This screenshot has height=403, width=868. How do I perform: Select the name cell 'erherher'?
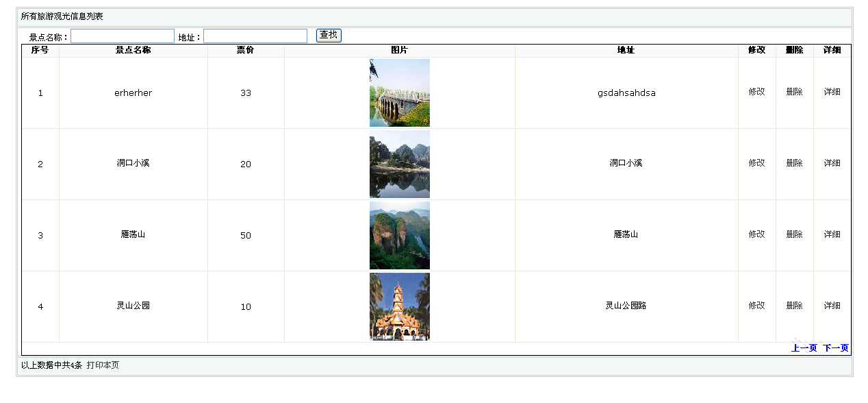[133, 93]
